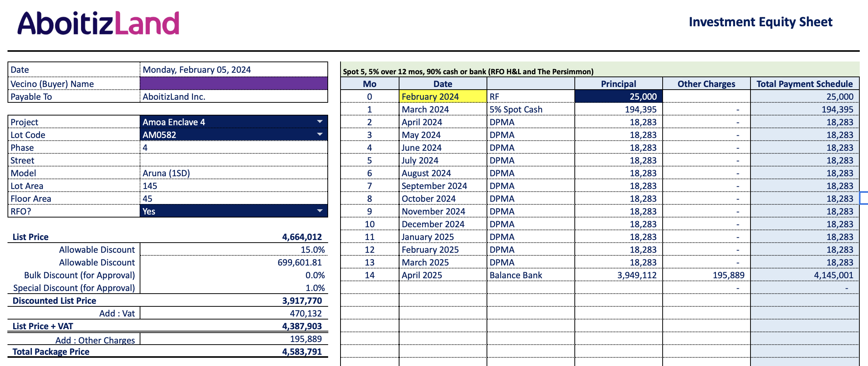
Task: Click the Investment Equity Sheet title
Action: pyautogui.click(x=761, y=22)
